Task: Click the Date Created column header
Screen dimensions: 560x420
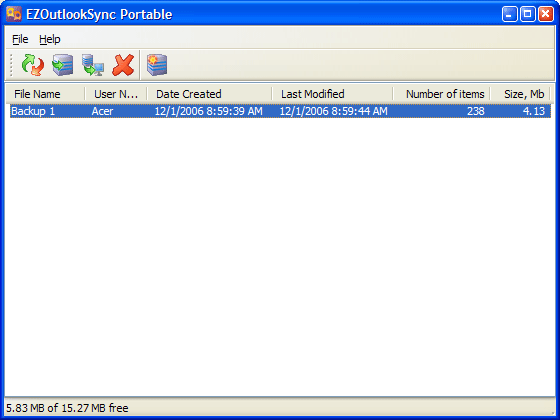Action: (x=209, y=94)
